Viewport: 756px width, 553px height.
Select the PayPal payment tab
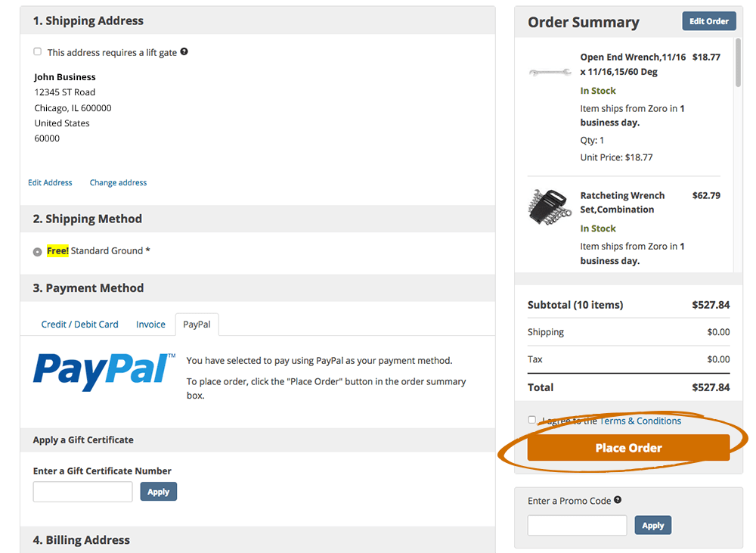(x=197, y=325)
